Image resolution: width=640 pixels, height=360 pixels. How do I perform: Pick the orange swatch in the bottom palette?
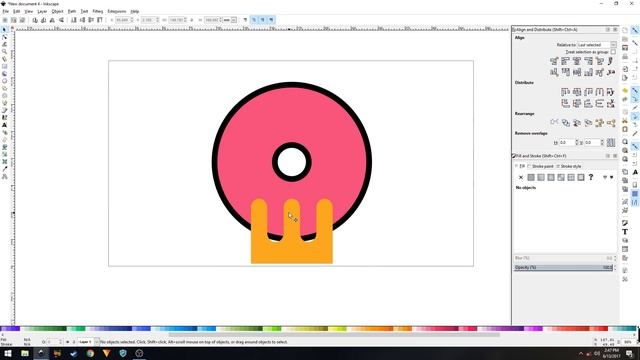[x=372, y=328]
